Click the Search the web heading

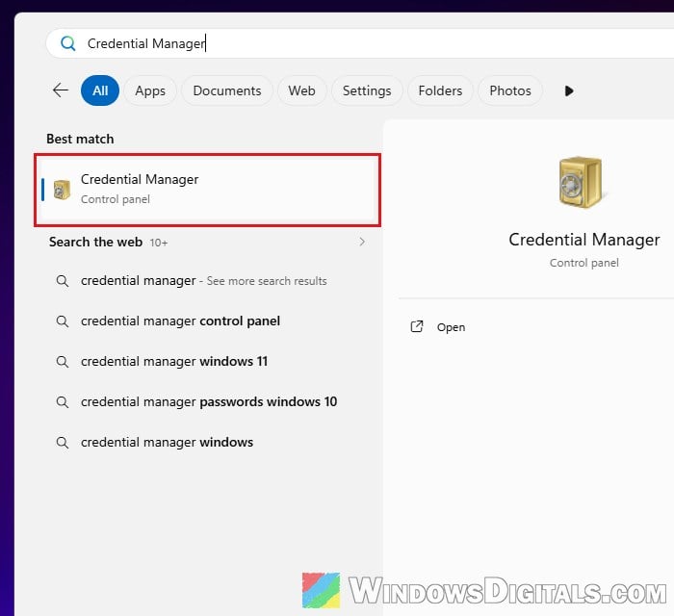(x=95, y=242)
